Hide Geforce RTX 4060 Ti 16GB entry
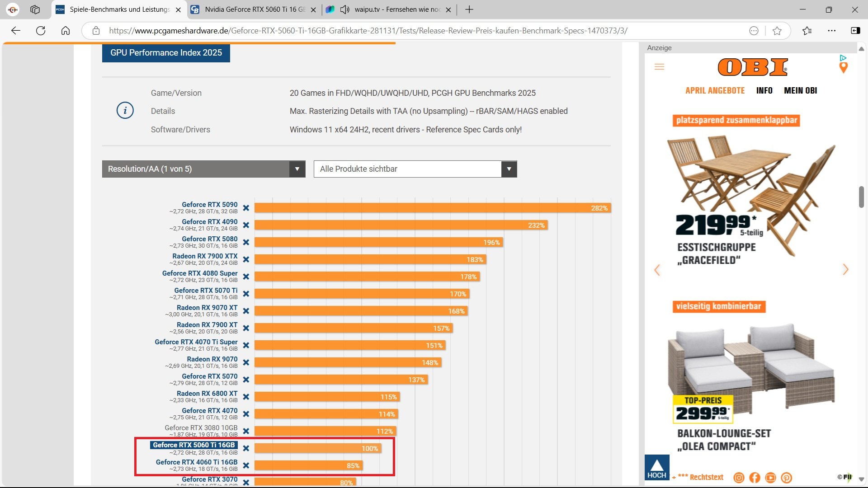This screenshot has height=488, width=868. tap(246, 465)
